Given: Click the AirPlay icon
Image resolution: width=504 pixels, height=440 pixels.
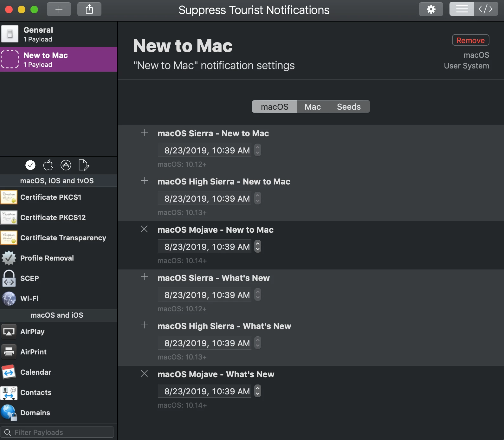Looking at the screenshot, I should pos(9,332).
